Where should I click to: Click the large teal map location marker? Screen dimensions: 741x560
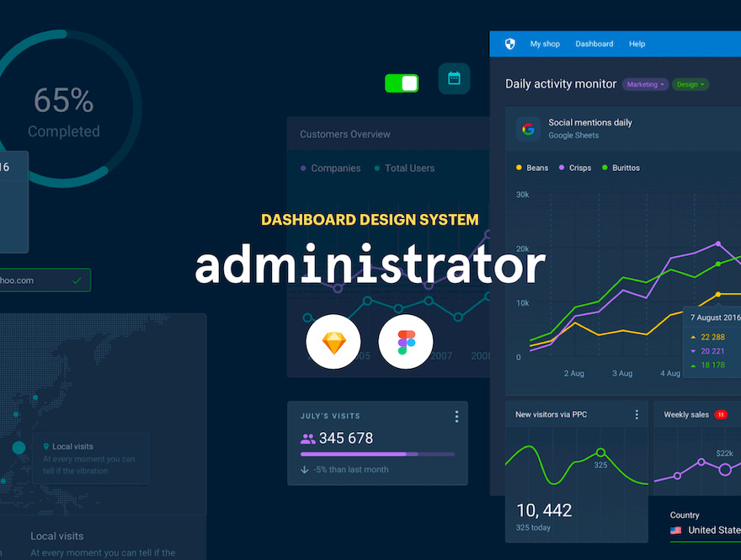(x=19, y=447)
